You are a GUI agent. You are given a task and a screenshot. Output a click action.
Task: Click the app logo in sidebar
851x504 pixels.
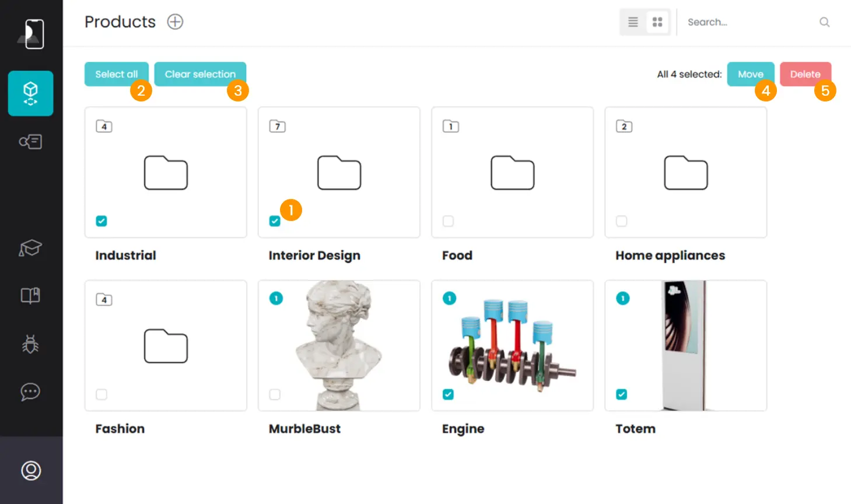31,33
